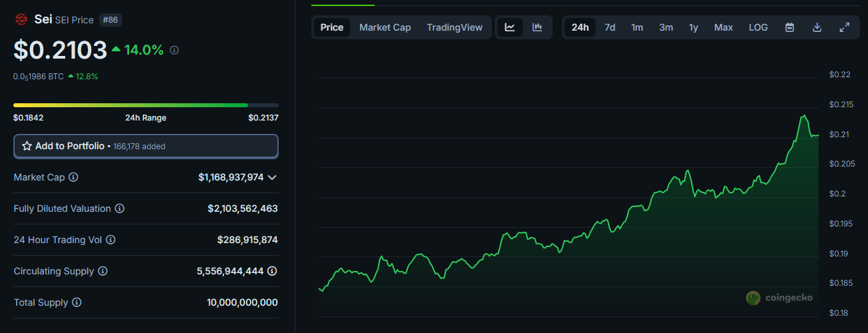Screen dimensions: 868x333
Task: Click the $0.2137 range high value
Action: (263, 118)
